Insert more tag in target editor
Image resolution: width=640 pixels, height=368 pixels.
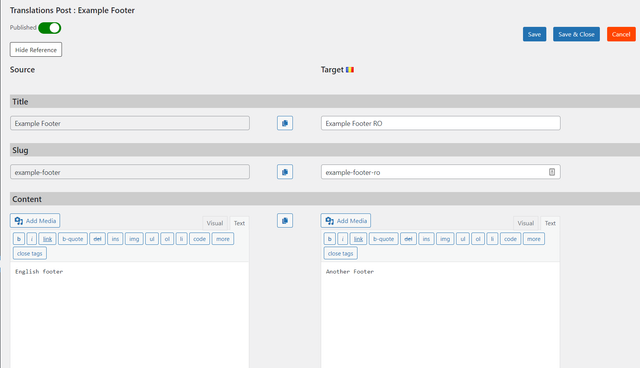[534, 239]
